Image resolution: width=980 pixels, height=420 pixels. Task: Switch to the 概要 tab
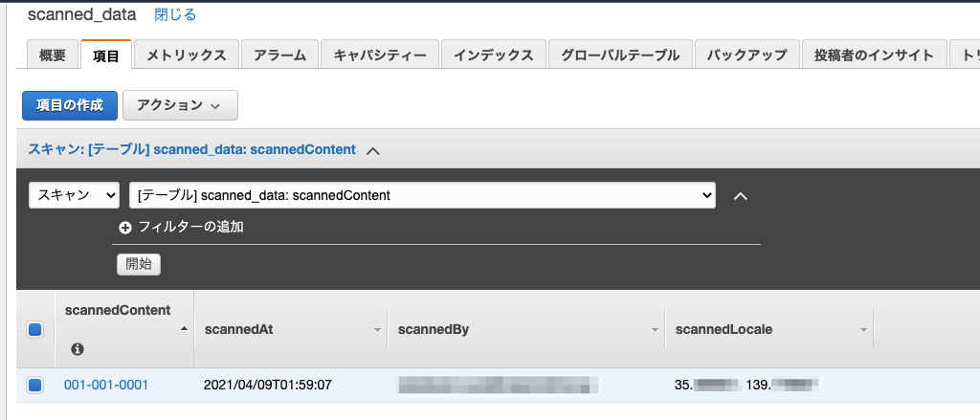coord(53,55)
